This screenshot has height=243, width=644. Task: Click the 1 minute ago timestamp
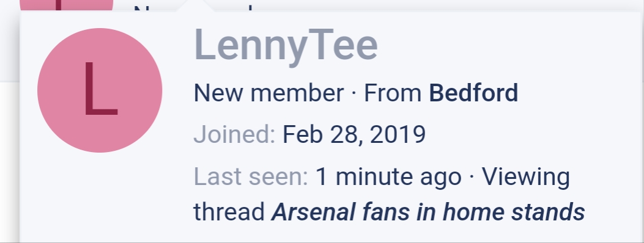(388, 176)
